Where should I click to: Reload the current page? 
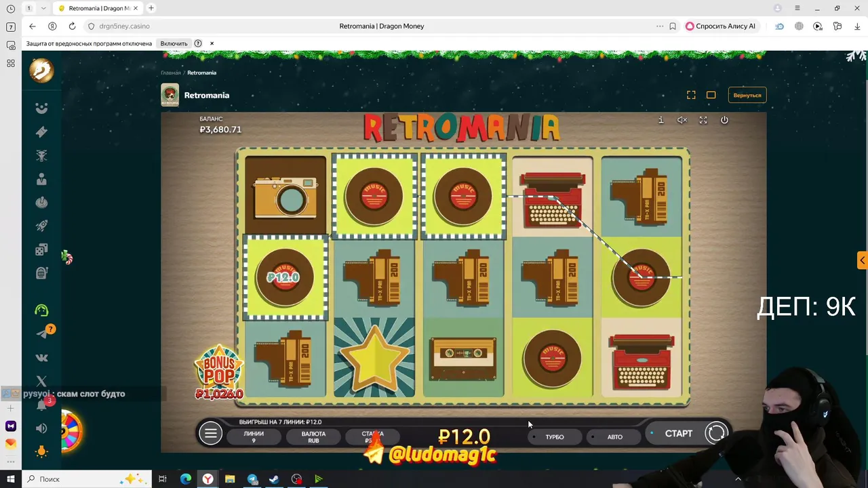[x=72, y=26]
